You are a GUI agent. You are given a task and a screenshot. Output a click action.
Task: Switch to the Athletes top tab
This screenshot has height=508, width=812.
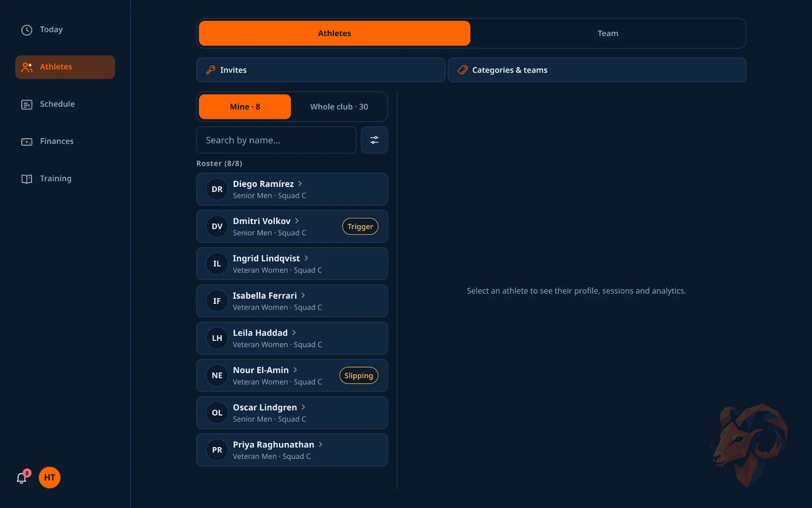coord(334,34)
